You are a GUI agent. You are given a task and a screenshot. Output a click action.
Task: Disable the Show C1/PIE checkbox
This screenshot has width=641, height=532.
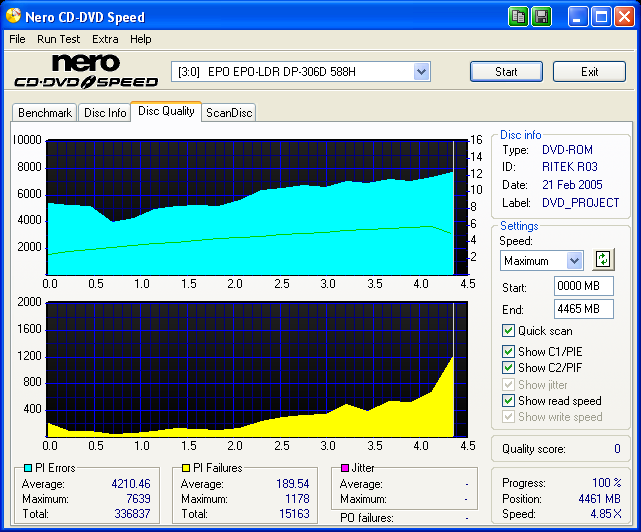point(509,352)
